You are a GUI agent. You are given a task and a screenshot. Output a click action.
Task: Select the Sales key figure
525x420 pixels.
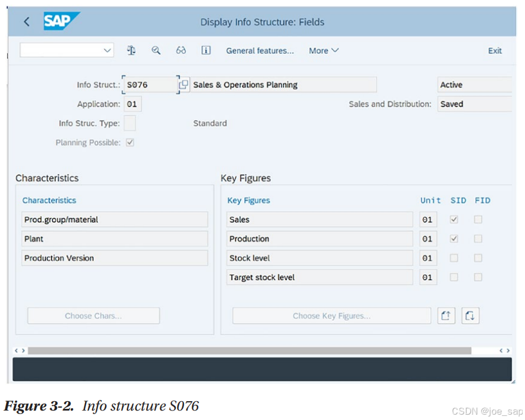319,219
